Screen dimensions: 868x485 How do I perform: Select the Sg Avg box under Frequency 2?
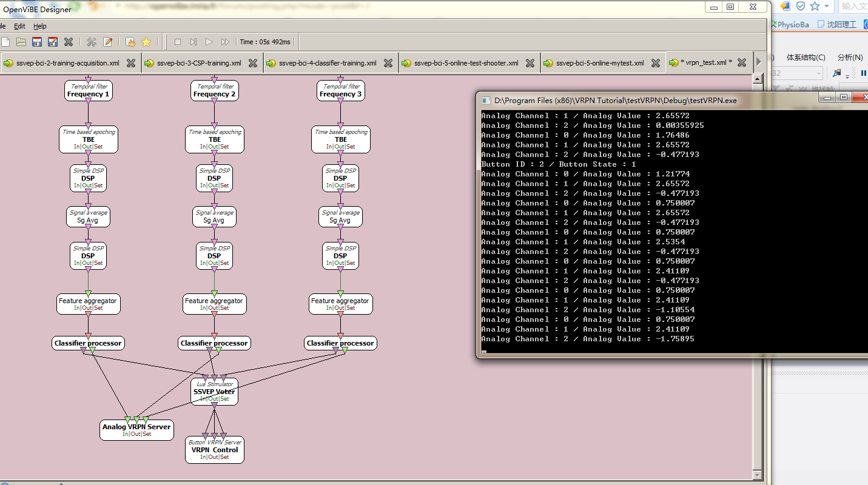pos(215,217)
